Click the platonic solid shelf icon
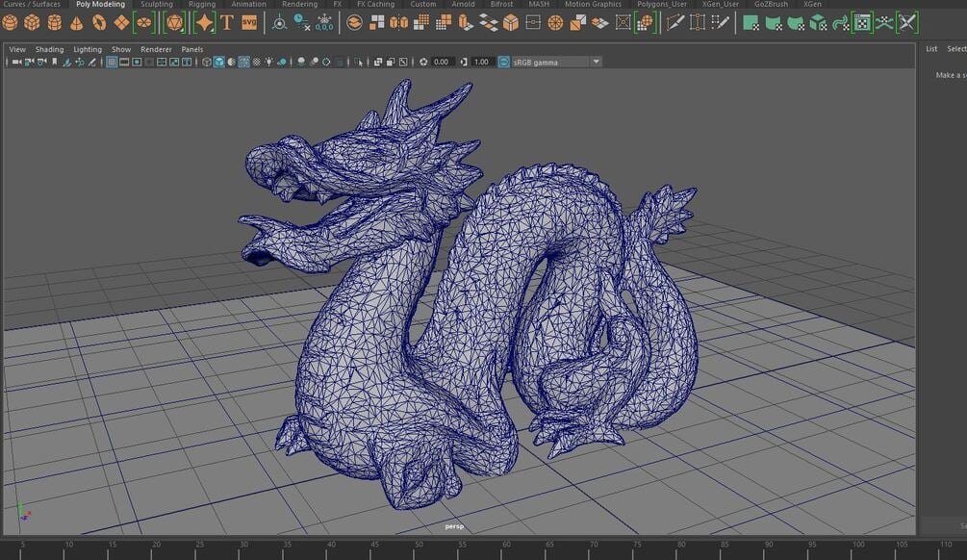Image resolution: width=967 pixels, height=560 pixels. tap(175, 23)
